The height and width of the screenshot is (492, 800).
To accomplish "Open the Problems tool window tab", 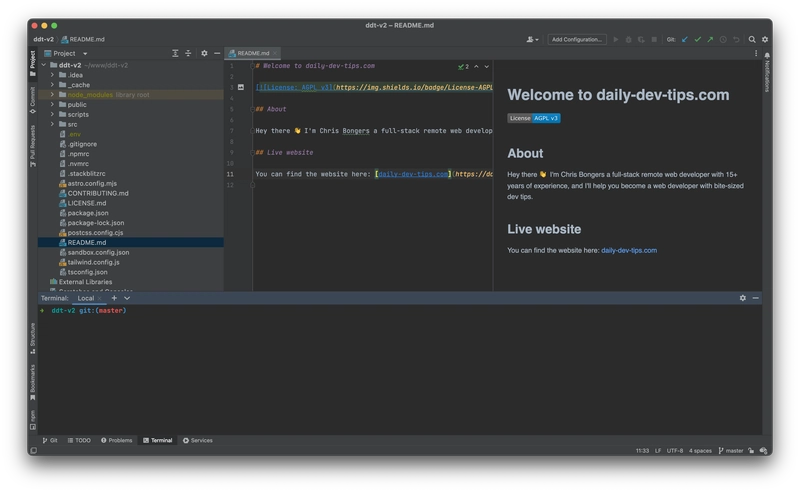I will tap(116, 440).
